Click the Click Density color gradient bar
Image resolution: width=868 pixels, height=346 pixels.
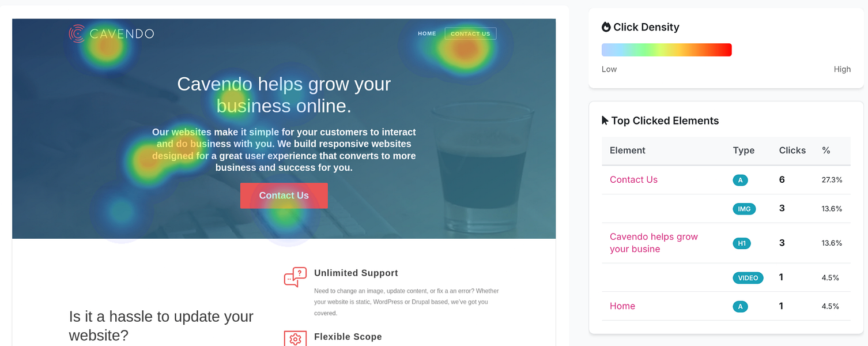[x=667, y=50]
